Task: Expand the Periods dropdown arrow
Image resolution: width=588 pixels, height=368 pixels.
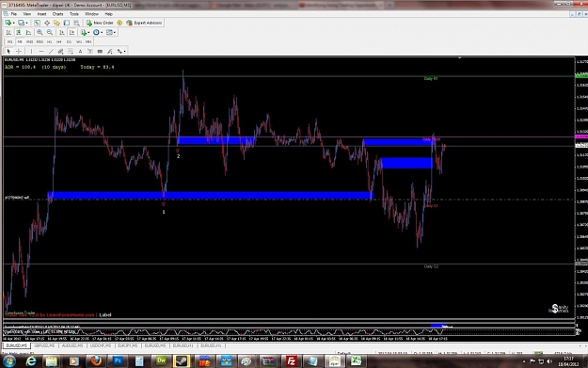Action: point(102,33)
